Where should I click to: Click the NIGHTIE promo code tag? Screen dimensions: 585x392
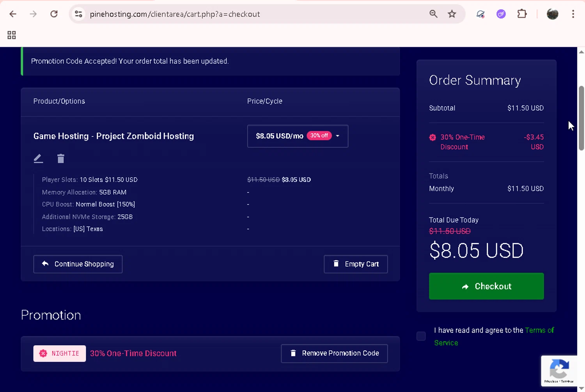point(60,353)
